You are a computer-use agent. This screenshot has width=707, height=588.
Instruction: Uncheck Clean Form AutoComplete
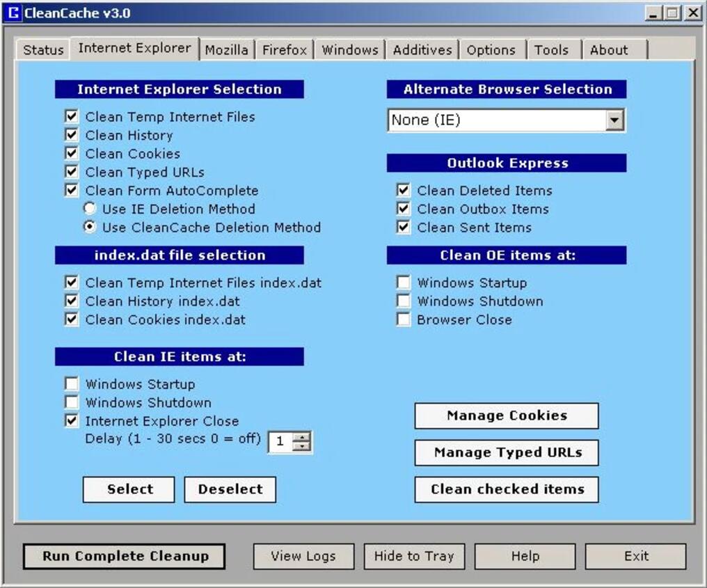click(71, 190)
